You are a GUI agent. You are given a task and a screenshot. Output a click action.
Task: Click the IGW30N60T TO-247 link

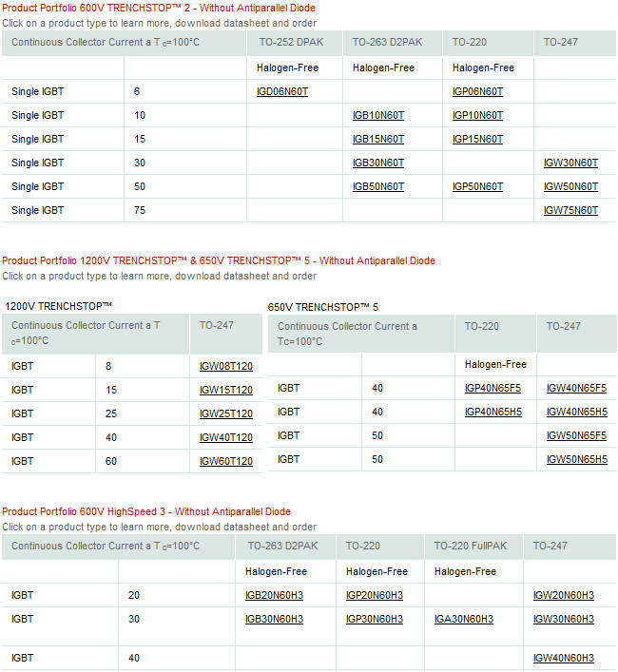[570, 163]
